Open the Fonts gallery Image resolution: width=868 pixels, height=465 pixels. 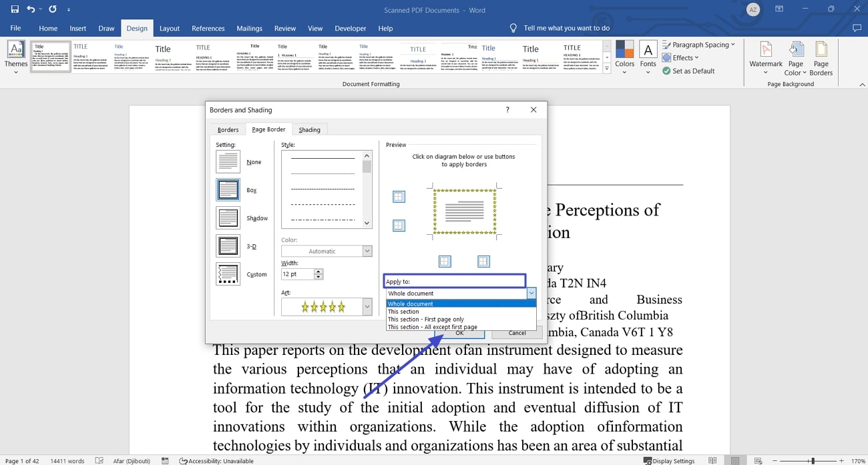(648, 57)
